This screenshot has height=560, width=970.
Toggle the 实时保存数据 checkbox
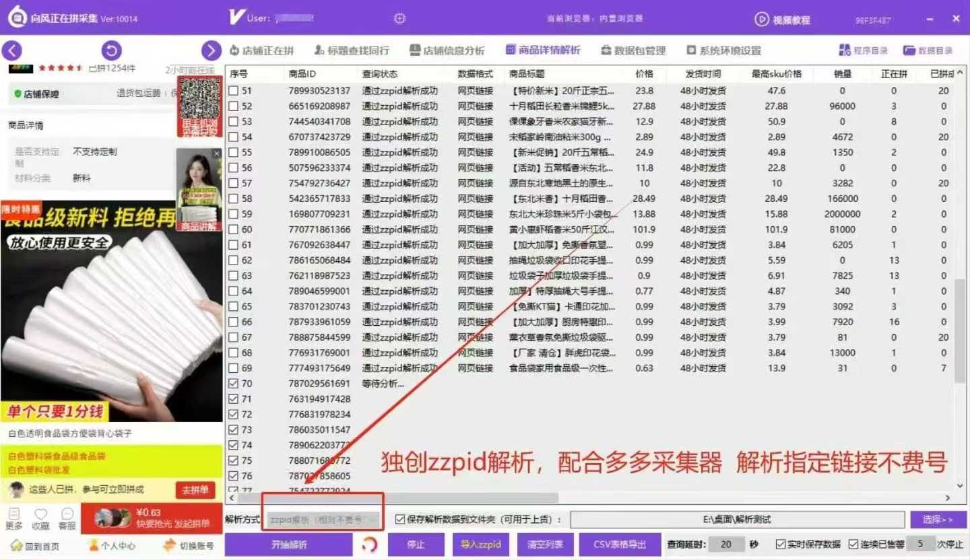click(x=781, y=545)
